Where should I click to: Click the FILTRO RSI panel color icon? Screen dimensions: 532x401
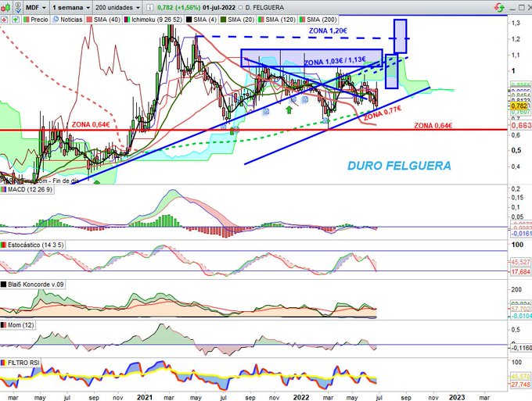[x=4, y=363]
